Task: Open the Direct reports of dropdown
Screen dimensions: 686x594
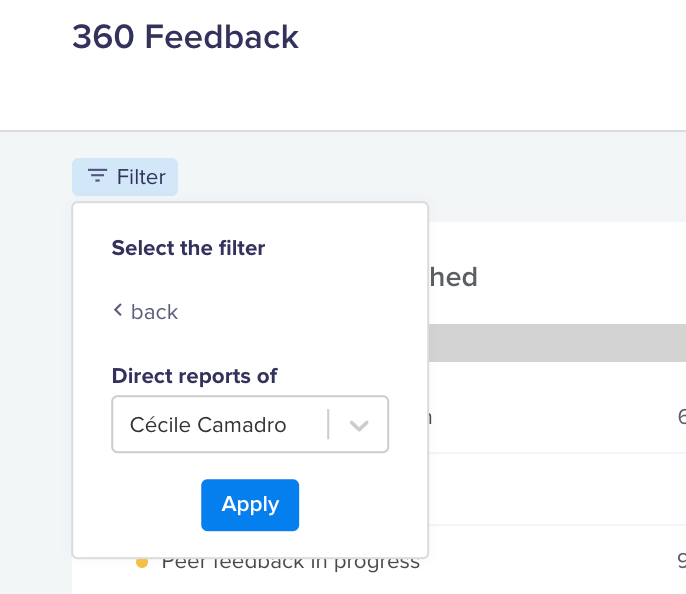Action: click(250, 424)
